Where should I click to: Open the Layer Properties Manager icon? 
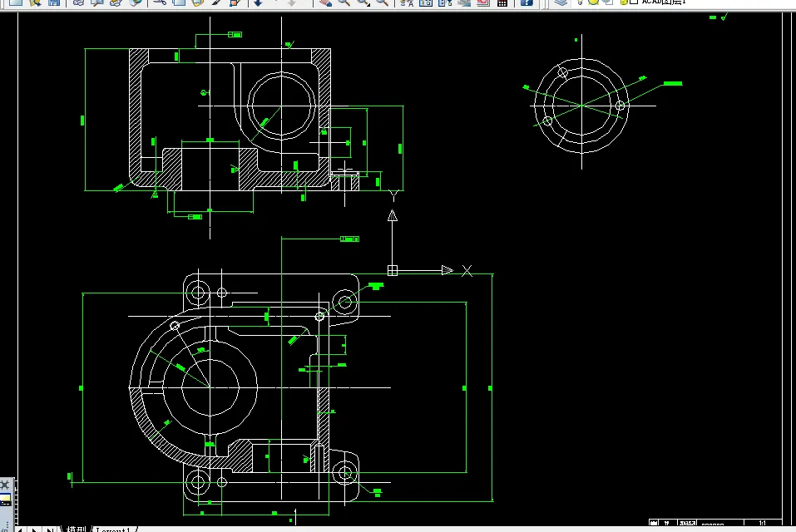click(x=561, y=2)
